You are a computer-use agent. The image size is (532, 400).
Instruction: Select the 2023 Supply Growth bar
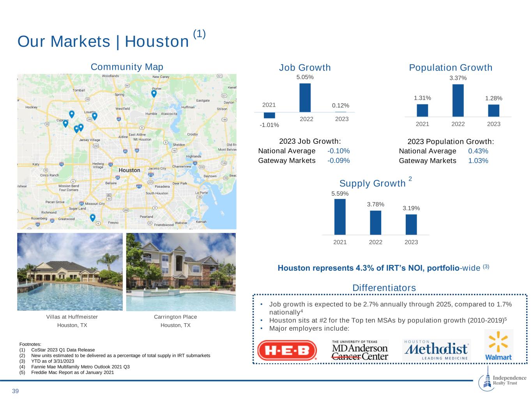coord(411,225)
